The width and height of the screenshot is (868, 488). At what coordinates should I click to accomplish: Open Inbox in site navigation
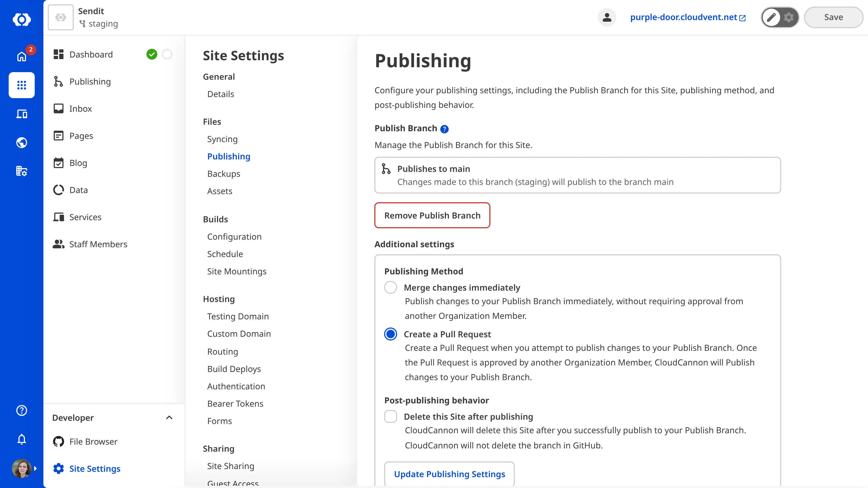pyautogui.click(x=72, y=108)
